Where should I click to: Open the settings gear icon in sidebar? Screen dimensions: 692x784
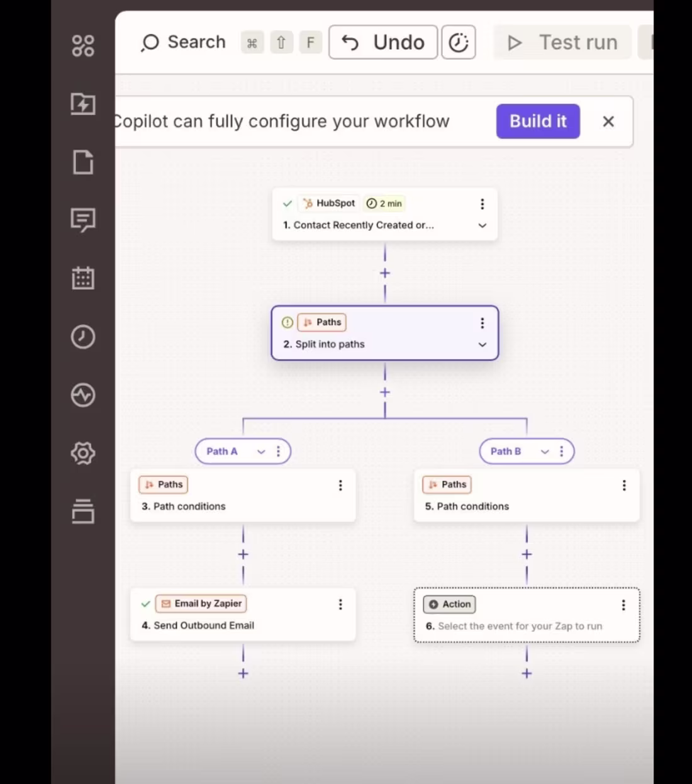(83, 453)
